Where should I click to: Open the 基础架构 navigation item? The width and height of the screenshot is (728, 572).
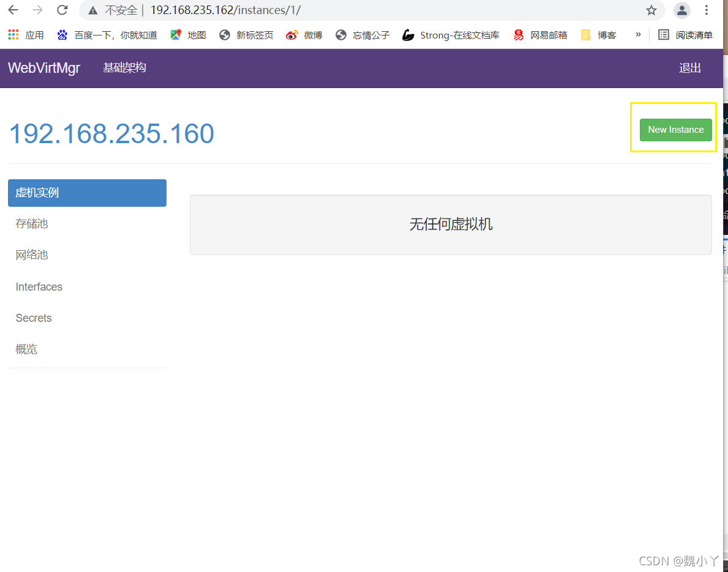pyautogui.click(x=124, y=68)
